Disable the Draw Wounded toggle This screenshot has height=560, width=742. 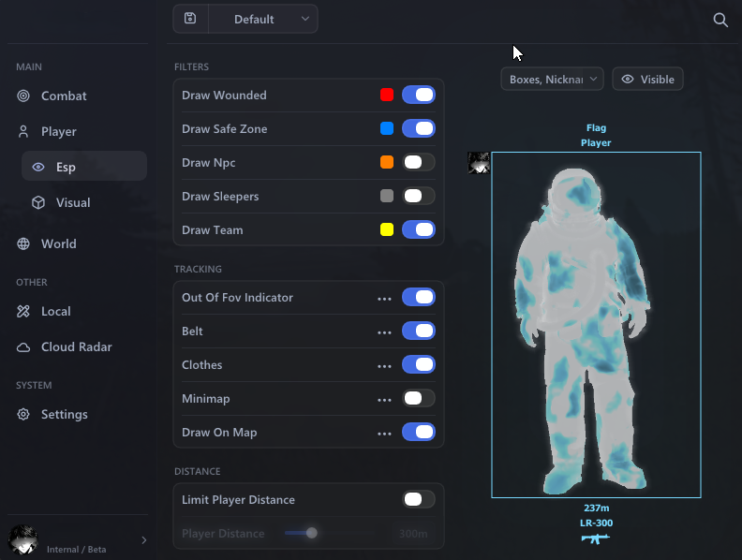(419, 95)
